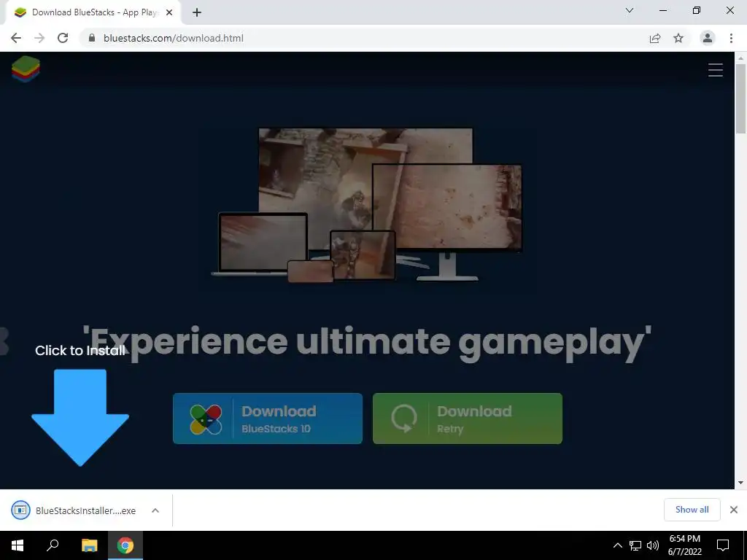Viewport: 747px width, 560px height.
Task: Bookmark this tab with star
Action: pos(678,38)
